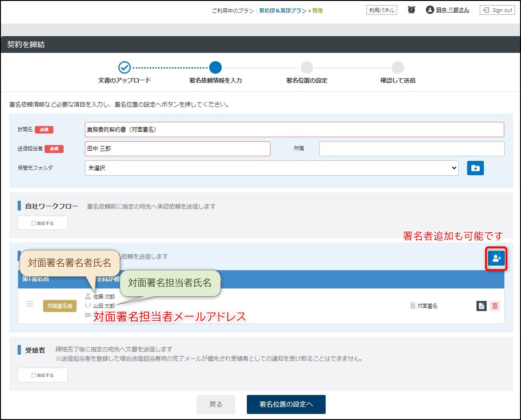Expand the storage folder selection list

(x=454, y=168)
